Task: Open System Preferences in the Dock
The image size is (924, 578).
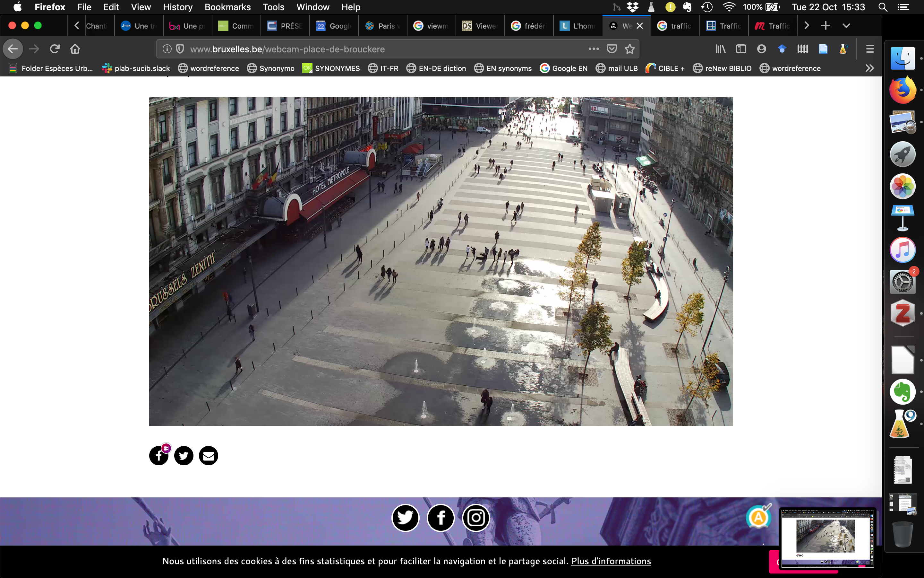Action: 903,282
